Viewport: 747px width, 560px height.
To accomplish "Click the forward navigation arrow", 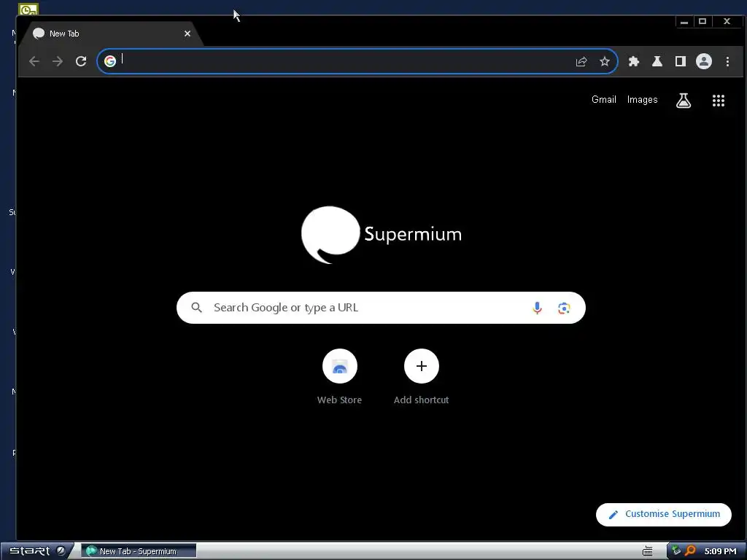I will coord(58,61).
